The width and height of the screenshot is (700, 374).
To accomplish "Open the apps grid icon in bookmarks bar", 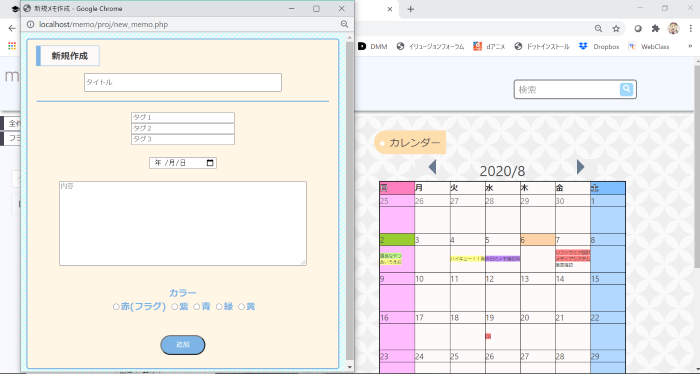I will click(x=12, y=46).
